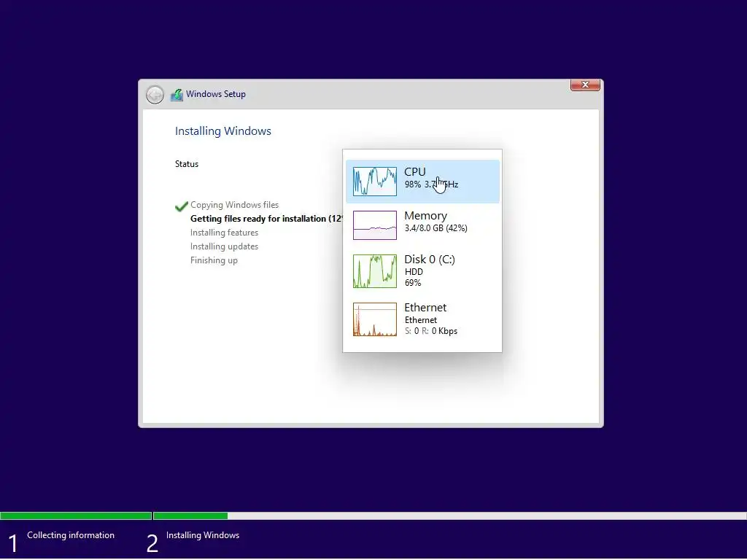Click 'Installing features' step text
This screenshot has height=560, width=747.
click(x=225, y=233)
